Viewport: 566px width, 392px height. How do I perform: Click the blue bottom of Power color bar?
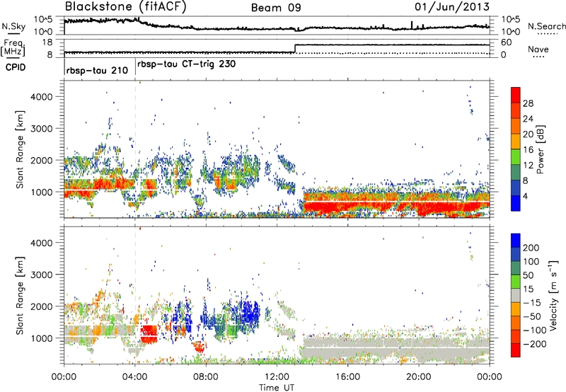pyautogui.click(x=516, y=203)
